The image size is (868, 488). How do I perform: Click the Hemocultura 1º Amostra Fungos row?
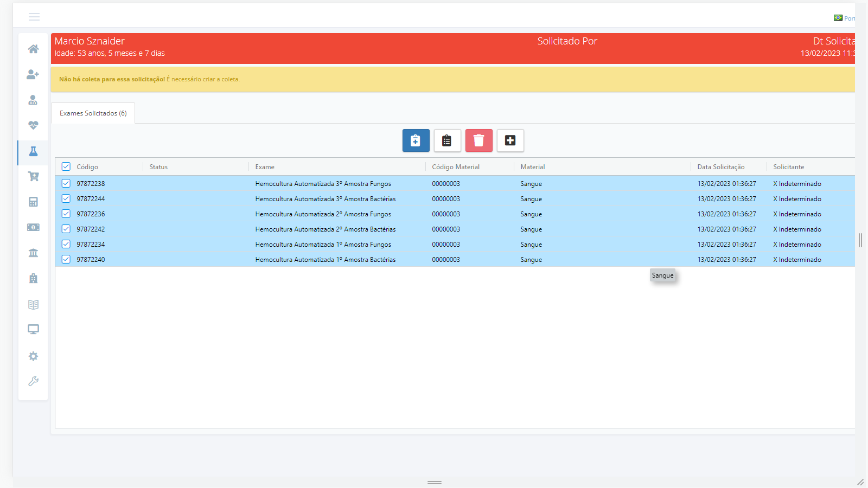[323, 245]
